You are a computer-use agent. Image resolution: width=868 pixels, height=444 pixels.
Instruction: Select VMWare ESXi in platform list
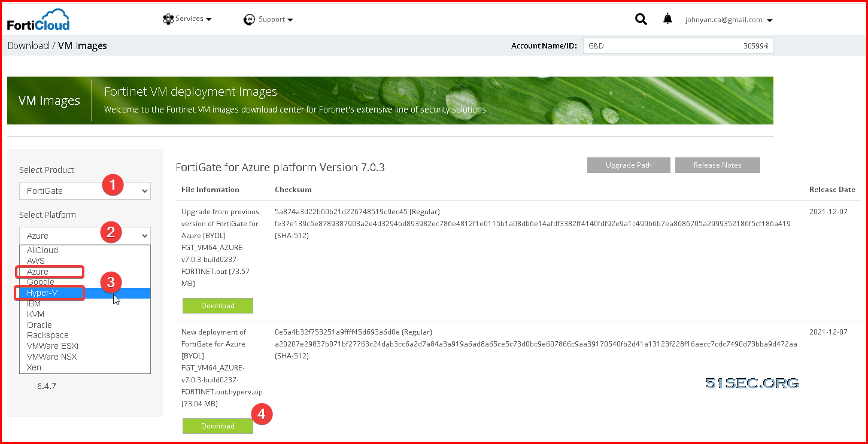click(85, 346)
